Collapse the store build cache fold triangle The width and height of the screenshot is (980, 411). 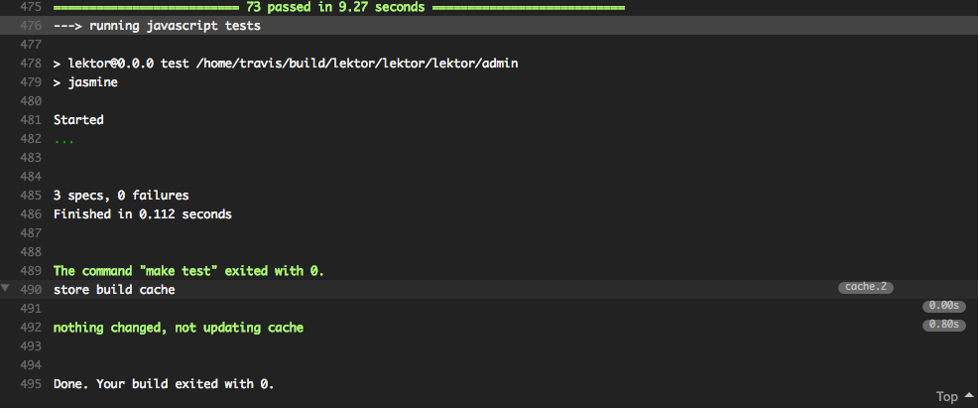6,288
